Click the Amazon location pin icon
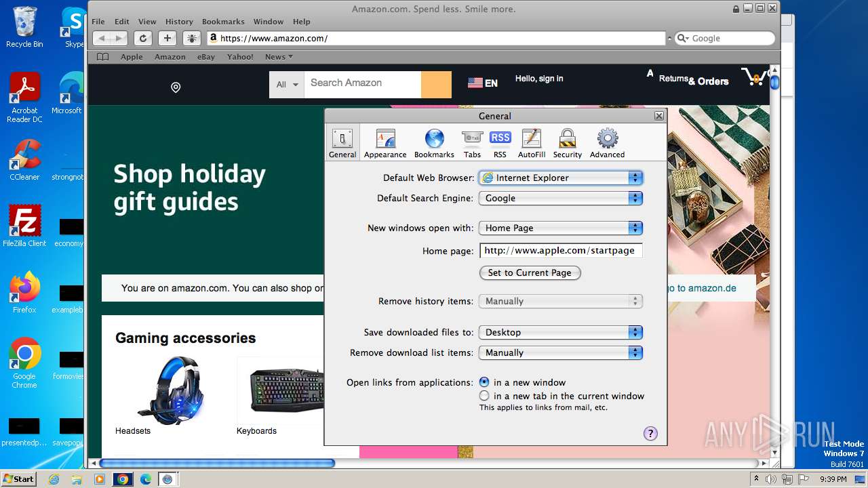This screenshot has width=868, height=488. pyautogui.click(x=176, y=87)
